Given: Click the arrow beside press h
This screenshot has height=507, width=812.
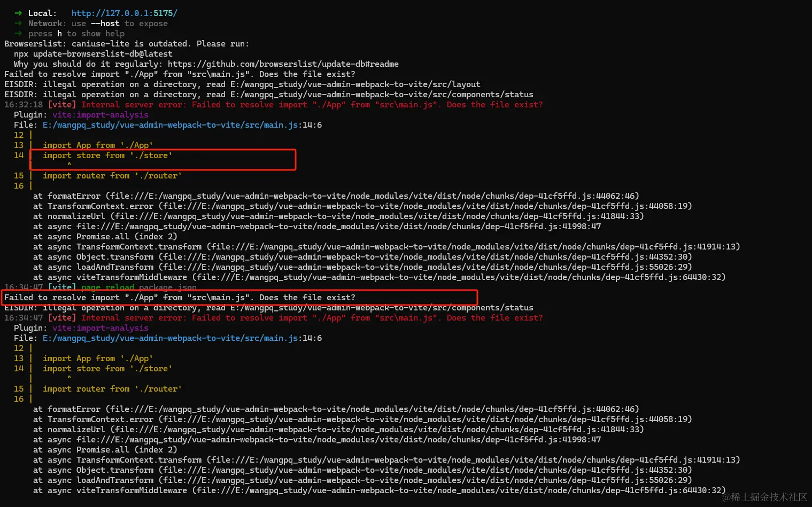Looking at the screenshot, I should point(18,34).
